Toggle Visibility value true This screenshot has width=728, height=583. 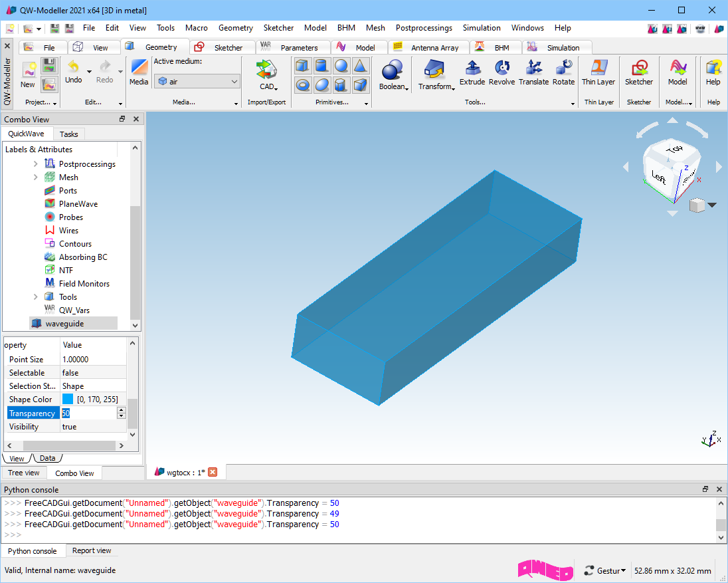pyautogui.click(x=93, y=427)
